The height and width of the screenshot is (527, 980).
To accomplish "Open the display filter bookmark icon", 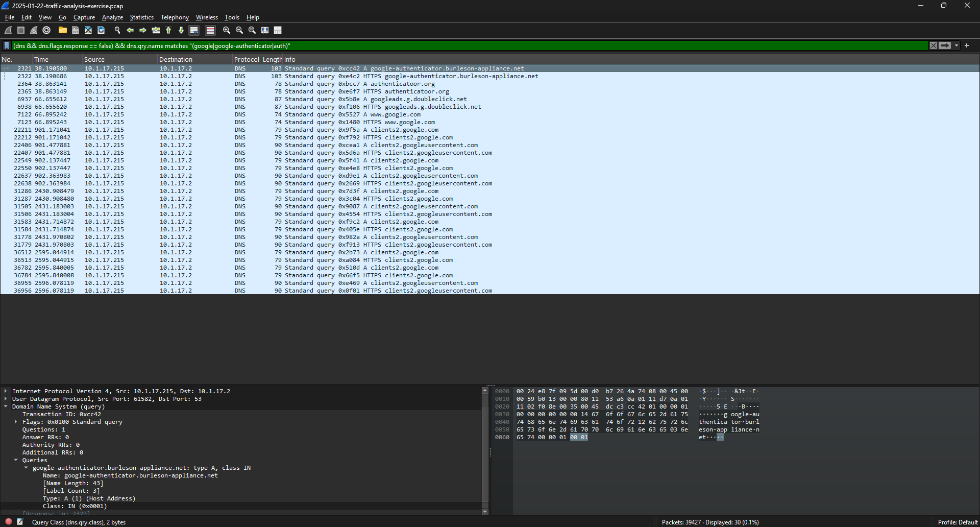I will tap(7, 45).
